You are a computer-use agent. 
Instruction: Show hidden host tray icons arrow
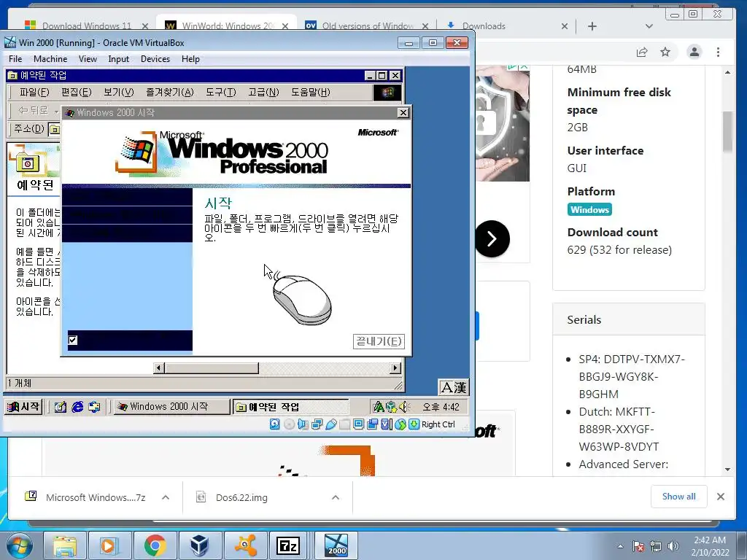[620, 546]
